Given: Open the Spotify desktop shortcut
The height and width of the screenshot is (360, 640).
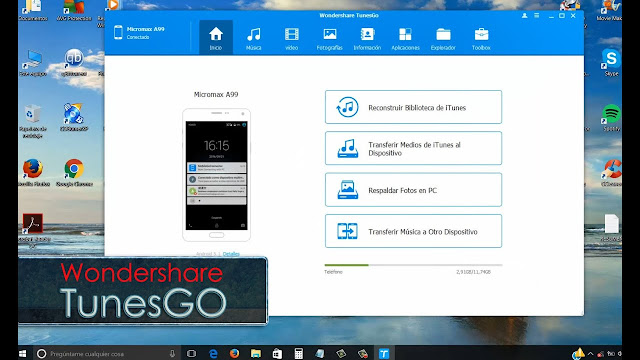Looking at the screenshot, I should (x=611, y=118).
